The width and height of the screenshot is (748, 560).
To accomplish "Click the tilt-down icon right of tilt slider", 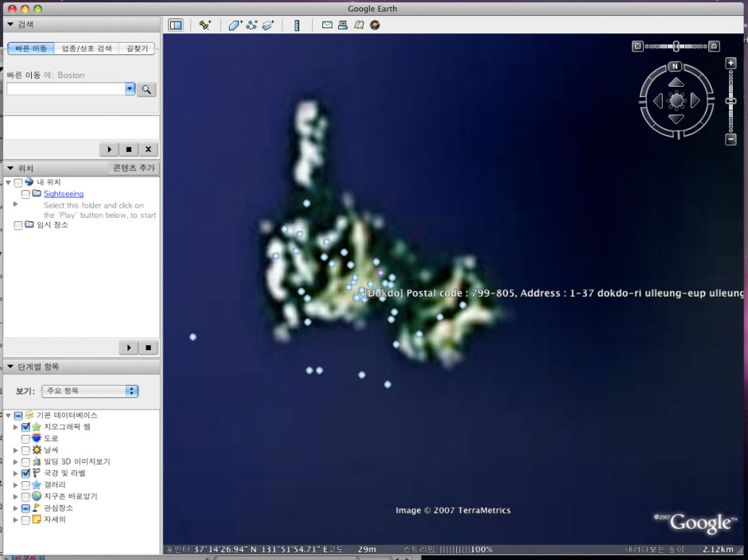I will click(x=714, y=46).
